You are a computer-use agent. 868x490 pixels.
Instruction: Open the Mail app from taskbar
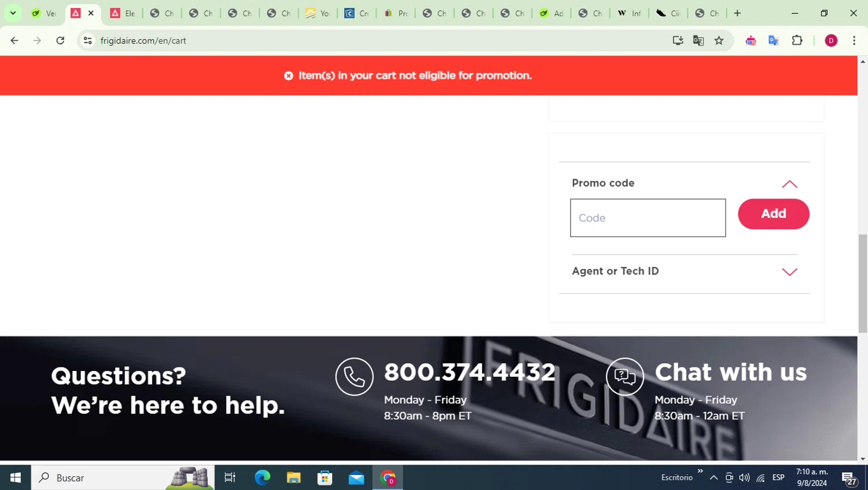[356, 478]
